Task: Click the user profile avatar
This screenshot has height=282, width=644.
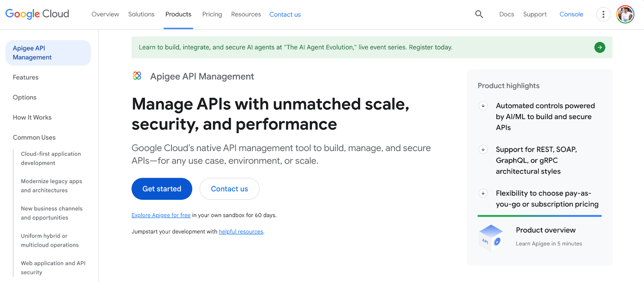Action: [625, 15]
